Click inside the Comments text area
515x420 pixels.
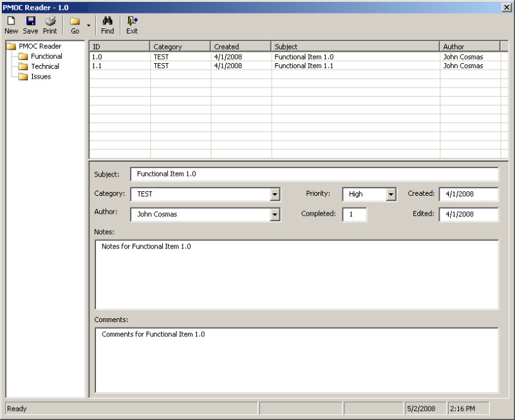297,360
